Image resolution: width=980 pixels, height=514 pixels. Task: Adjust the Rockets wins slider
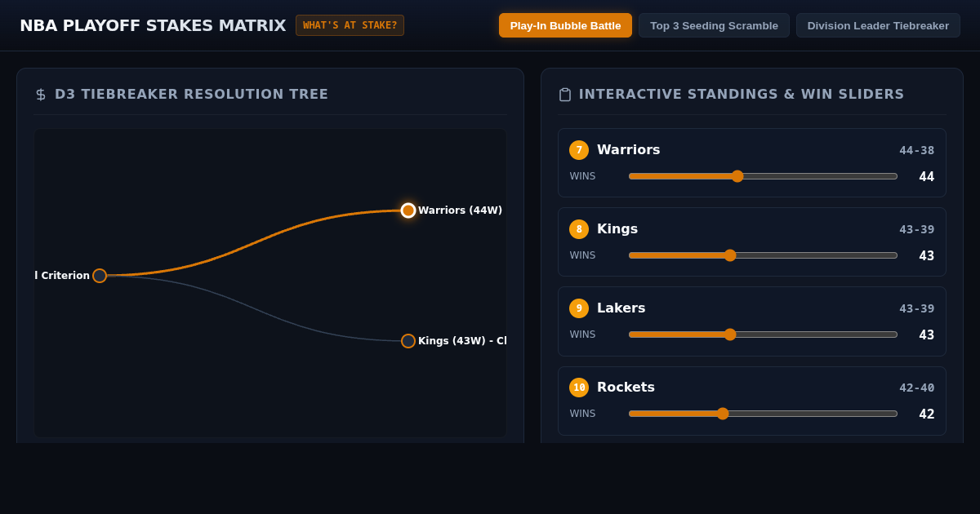click(763, 414)
